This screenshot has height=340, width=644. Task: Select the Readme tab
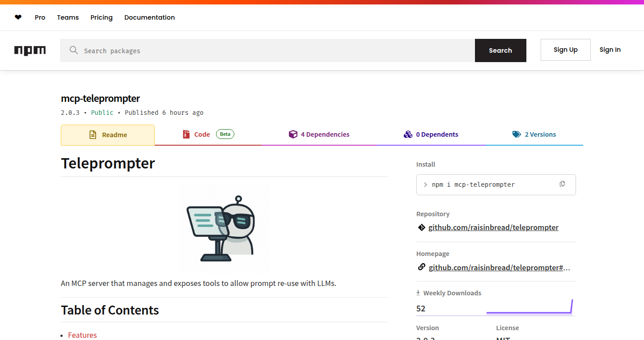(108, 135)
